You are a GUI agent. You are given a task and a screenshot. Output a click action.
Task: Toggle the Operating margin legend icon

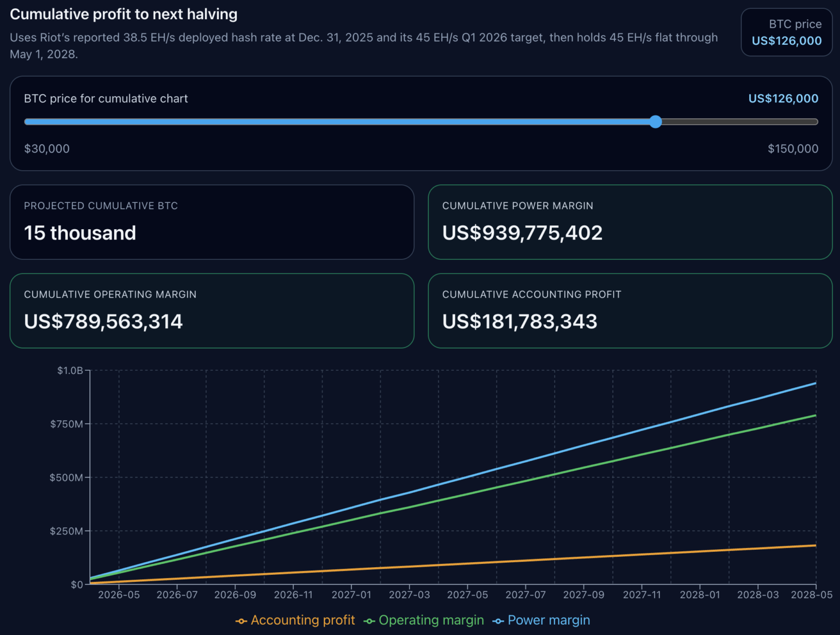click(370, 621)
